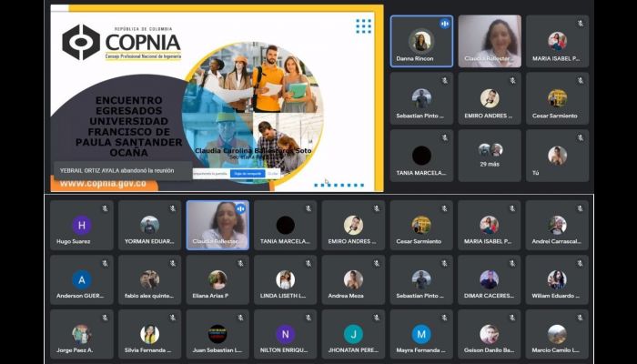Click YORMAN EDUAR profile photo
Image resolution: width=637 pixels, height=364 pixels.
point(149,225)
